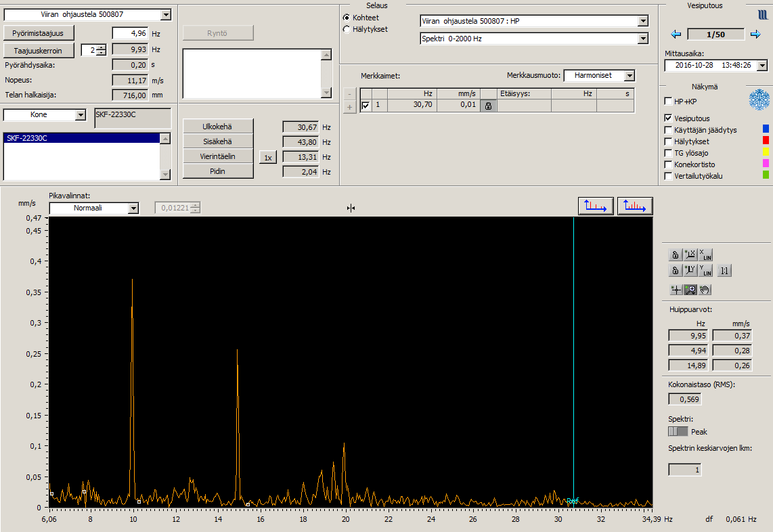The height and width of the screenshot is (532, 773).
Task: Uncheck marker 1 checkbox in table
Action: tap(366, 106)
